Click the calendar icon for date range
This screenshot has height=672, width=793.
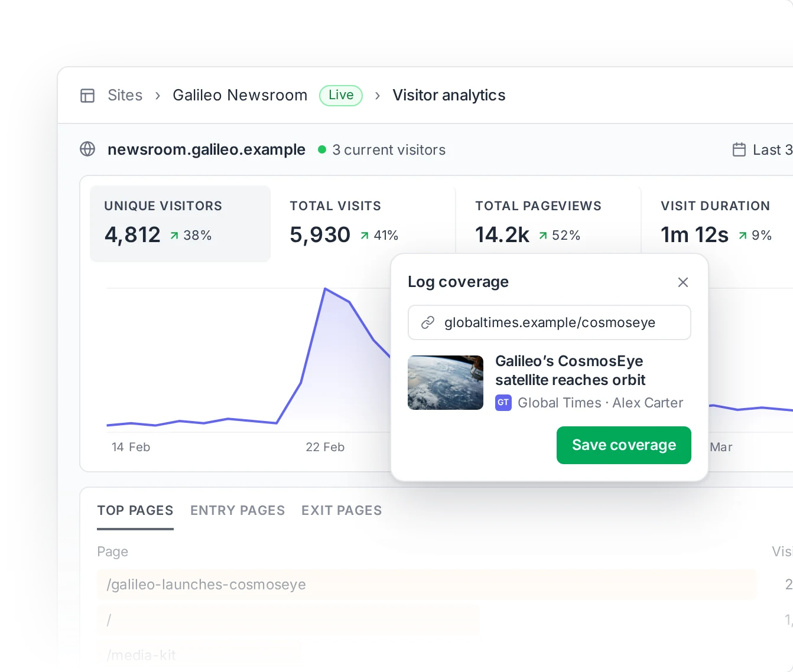click(x=739, y=149)
